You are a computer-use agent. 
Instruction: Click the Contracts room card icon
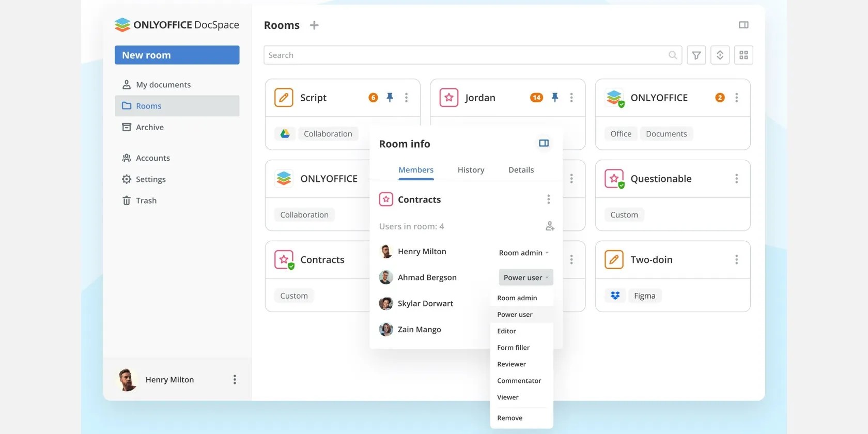284,259
